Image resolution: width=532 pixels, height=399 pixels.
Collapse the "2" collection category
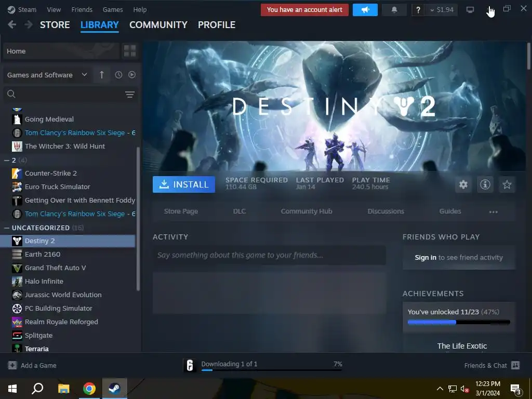tap(6, 160)
